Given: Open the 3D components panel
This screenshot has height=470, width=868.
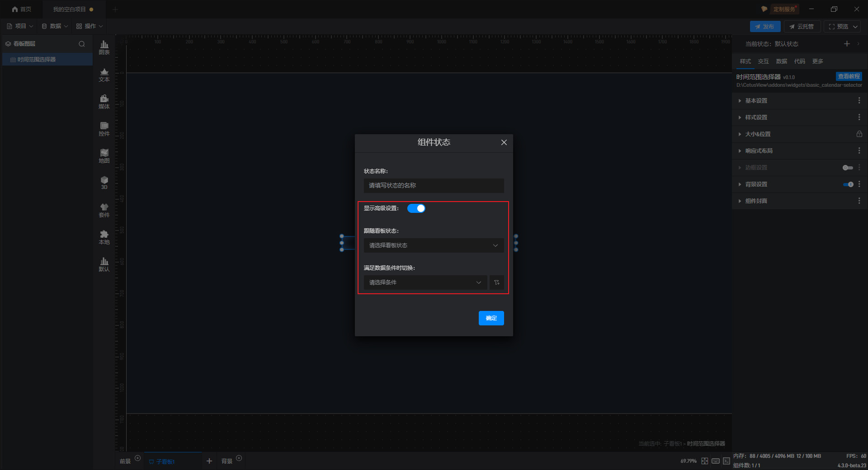Looking at the screenshot, I should coord(104,183).
